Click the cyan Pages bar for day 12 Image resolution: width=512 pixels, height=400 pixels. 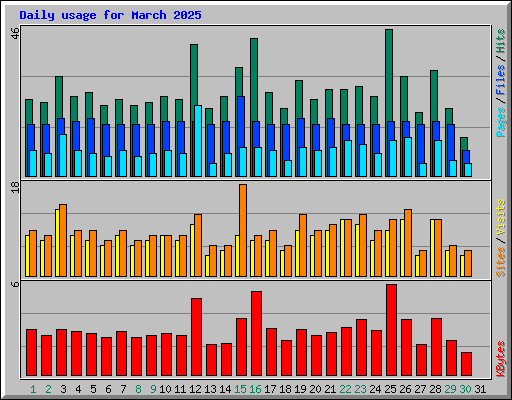click(198, 141)
